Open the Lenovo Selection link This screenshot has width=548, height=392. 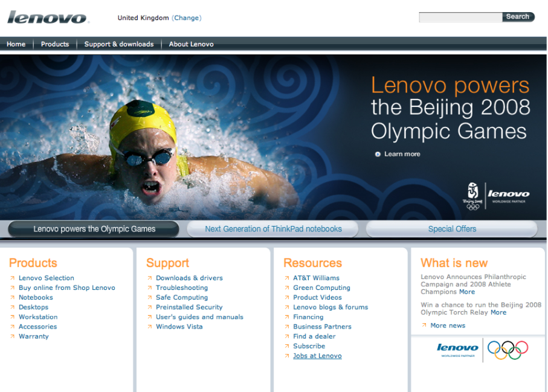point(47,278)
